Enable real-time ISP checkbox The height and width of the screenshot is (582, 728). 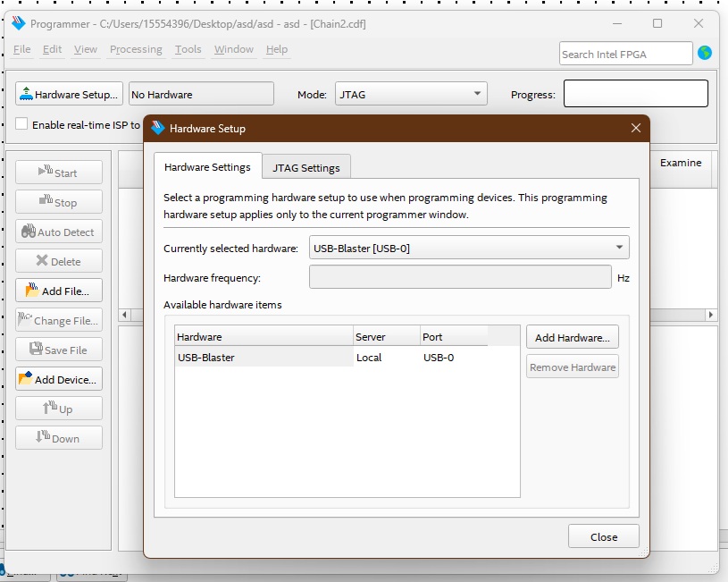point(22,124)
